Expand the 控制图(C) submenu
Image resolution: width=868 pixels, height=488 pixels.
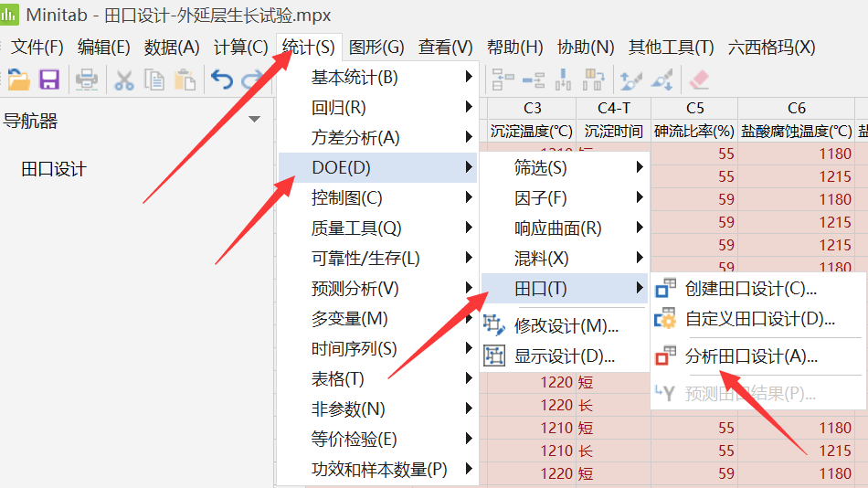(x=377, y=197)
